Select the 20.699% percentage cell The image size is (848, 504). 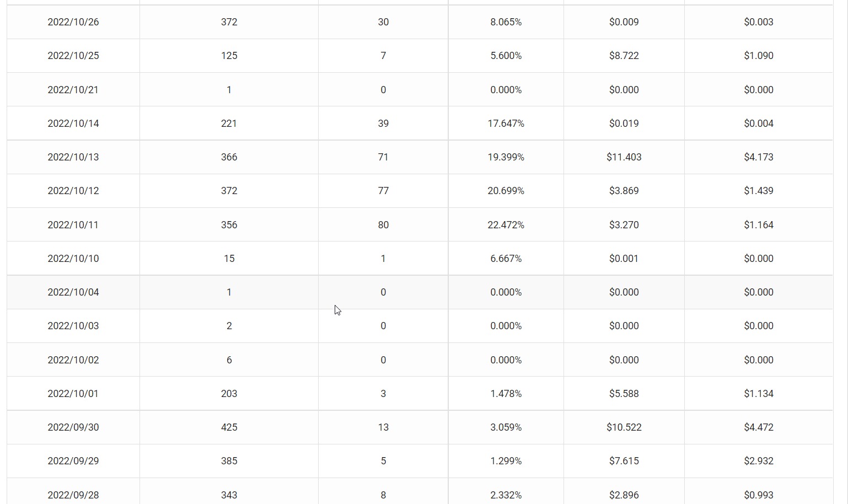click(506, 191)
